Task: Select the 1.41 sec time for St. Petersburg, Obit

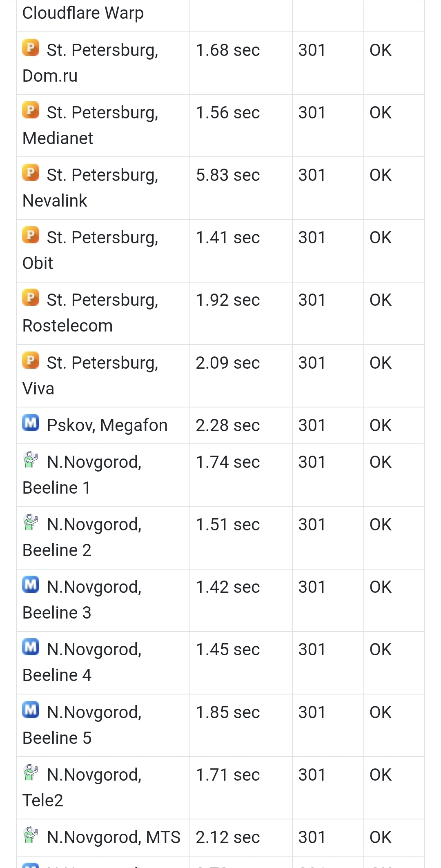Action: [227, 238]
